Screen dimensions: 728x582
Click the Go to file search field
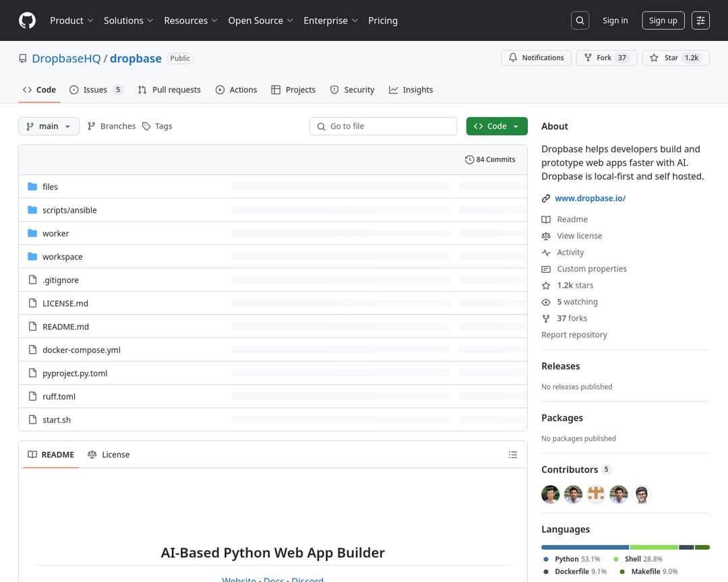pyautogui.click(x=383, y=126)
